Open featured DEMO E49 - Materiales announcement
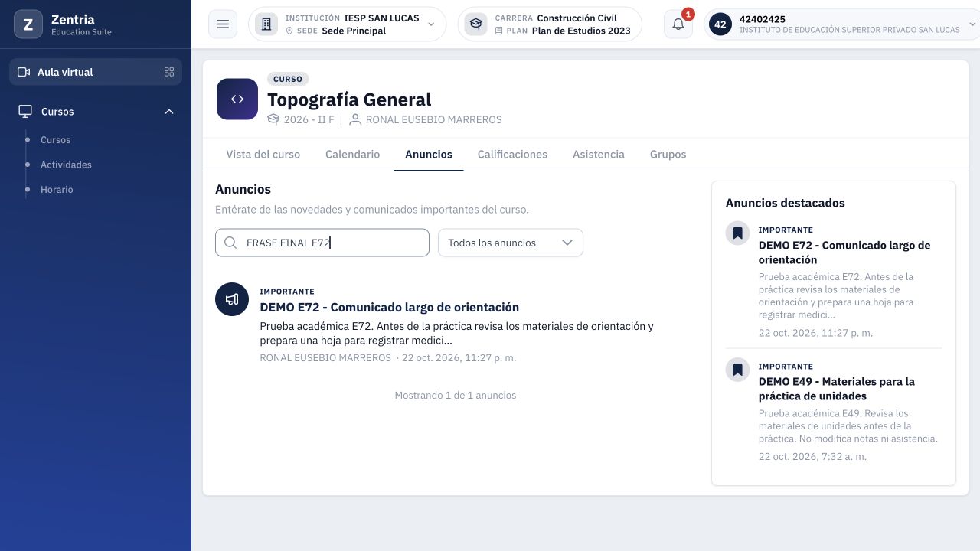The width and height of the screenshot is (980, 551). (837, 389)
